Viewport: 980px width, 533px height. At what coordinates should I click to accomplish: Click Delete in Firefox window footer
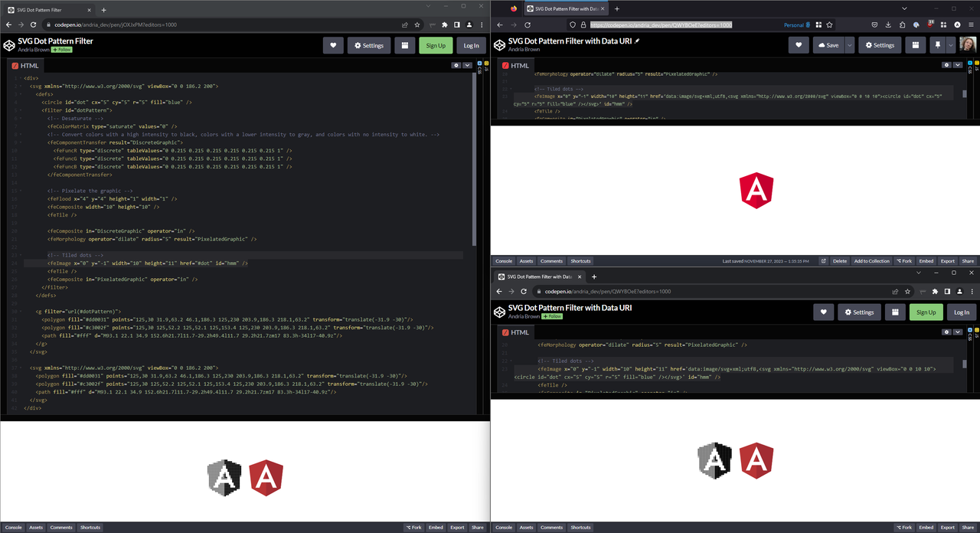840,261
